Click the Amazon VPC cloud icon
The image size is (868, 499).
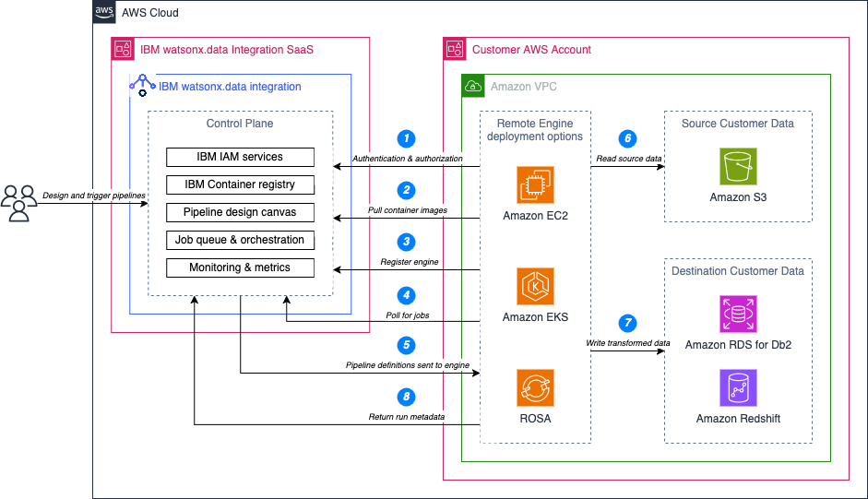pyautogui.click(x=473, y=86)
